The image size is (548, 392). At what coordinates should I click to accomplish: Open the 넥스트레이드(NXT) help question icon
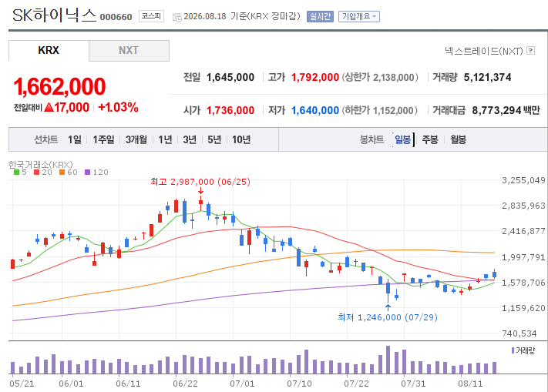(530, 51)
